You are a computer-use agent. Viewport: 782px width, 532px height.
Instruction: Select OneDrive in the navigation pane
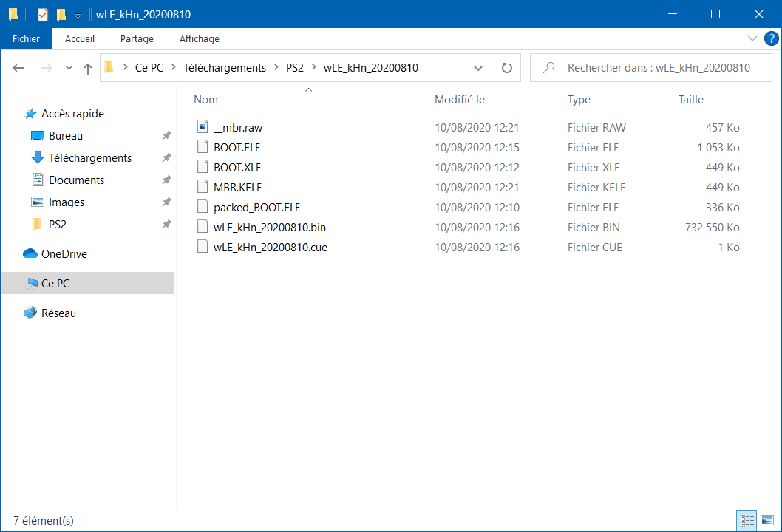tap(64, 253)
